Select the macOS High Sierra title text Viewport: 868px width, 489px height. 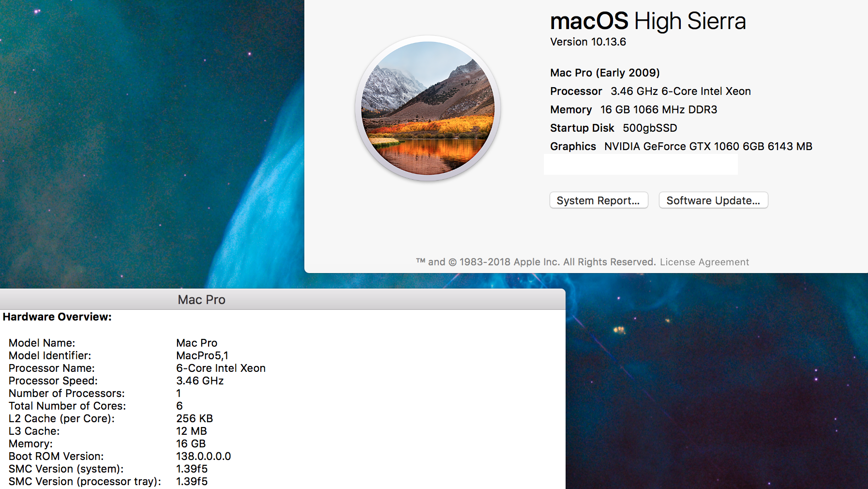click(648, 21)
